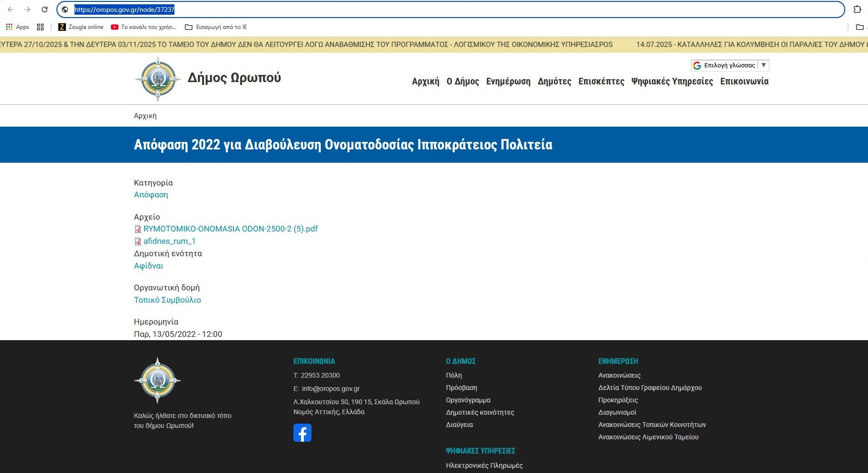Click the PDF icon next to afidnes_rum_1
Image resolution: width=868 pixels, height=473 pixels.
coord(138,241)
